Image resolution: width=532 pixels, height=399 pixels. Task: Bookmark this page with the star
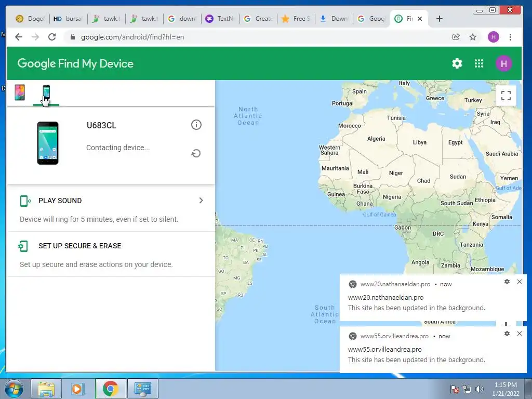[x=473, y=37]
